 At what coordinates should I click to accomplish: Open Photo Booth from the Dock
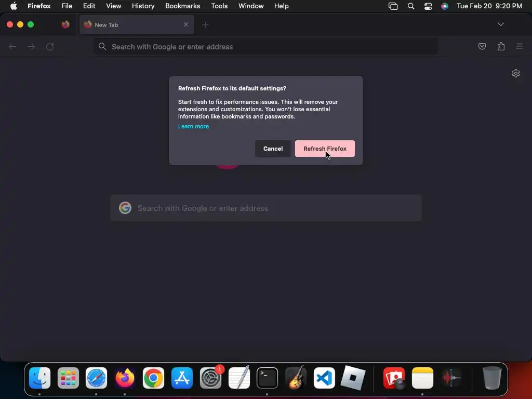coord(394,378)
